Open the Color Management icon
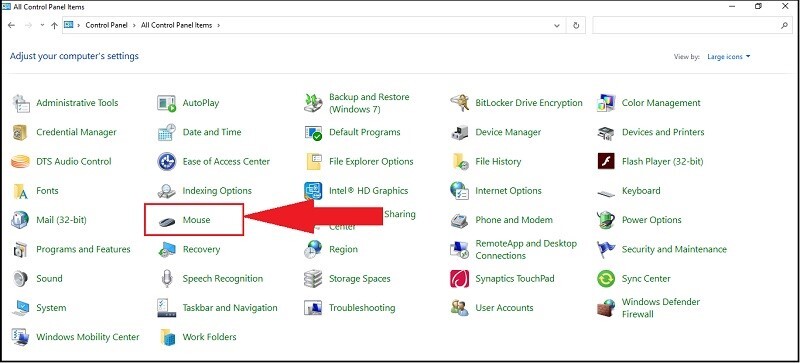Image resolution: width=800 pixels, height=363 pixels. (606, 103)
